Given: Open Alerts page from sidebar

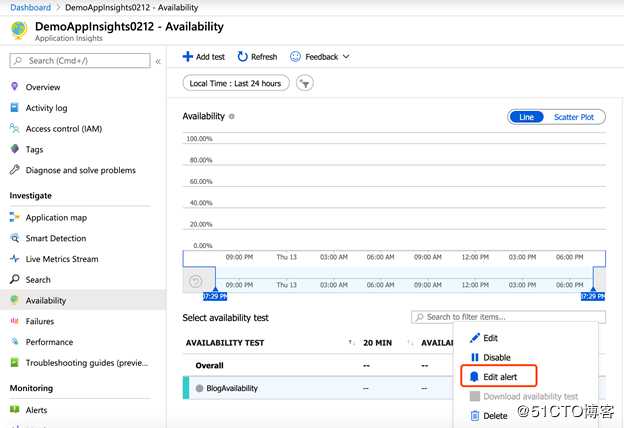Looking at the screenshot, I should pyautogui.click(x=36, y=410).
